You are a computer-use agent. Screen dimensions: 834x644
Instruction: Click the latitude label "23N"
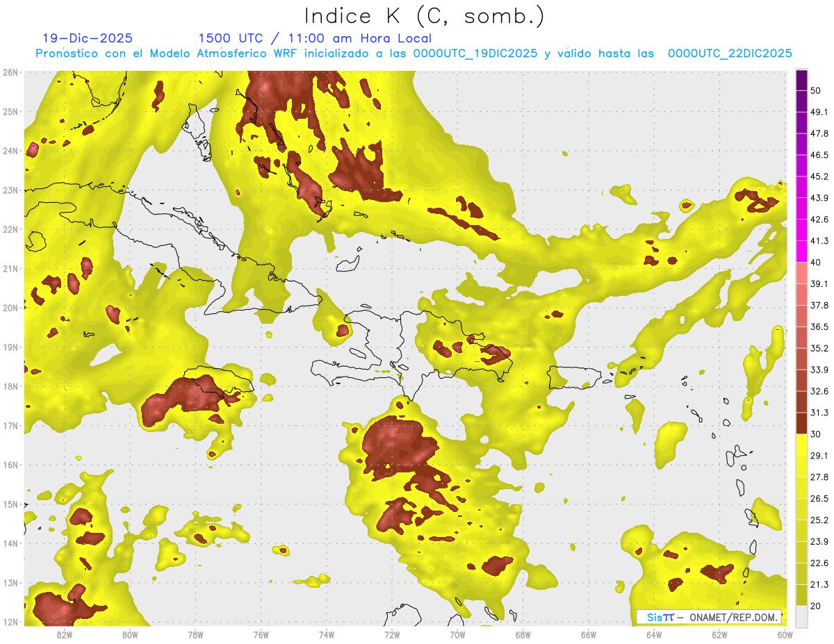pyautogui.click(x=10, y=190)
